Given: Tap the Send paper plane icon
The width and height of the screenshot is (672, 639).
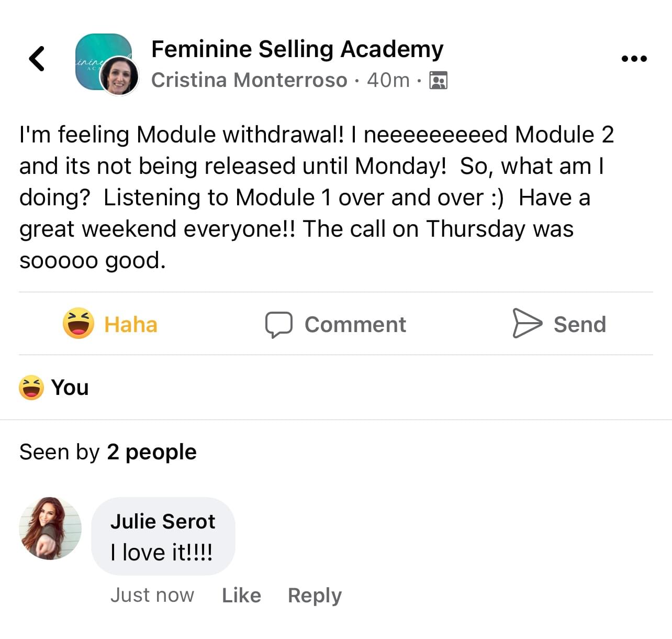Looking at the screenshot, I should pos(527,323).
